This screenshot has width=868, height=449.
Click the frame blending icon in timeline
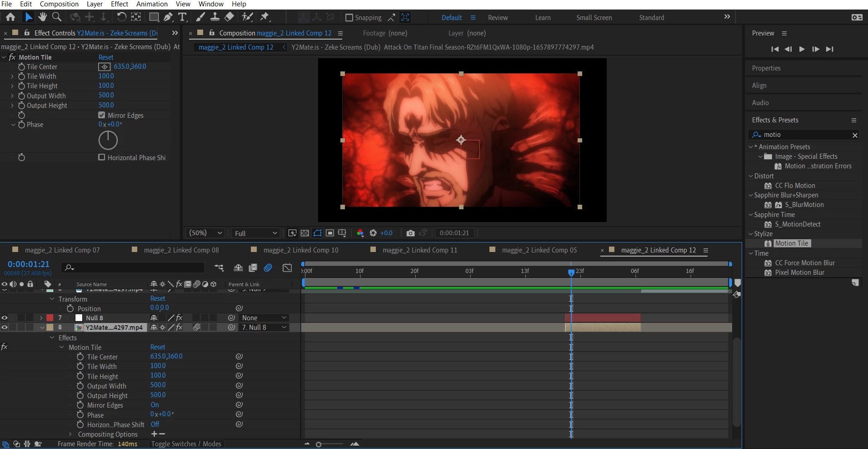point(253,268)
